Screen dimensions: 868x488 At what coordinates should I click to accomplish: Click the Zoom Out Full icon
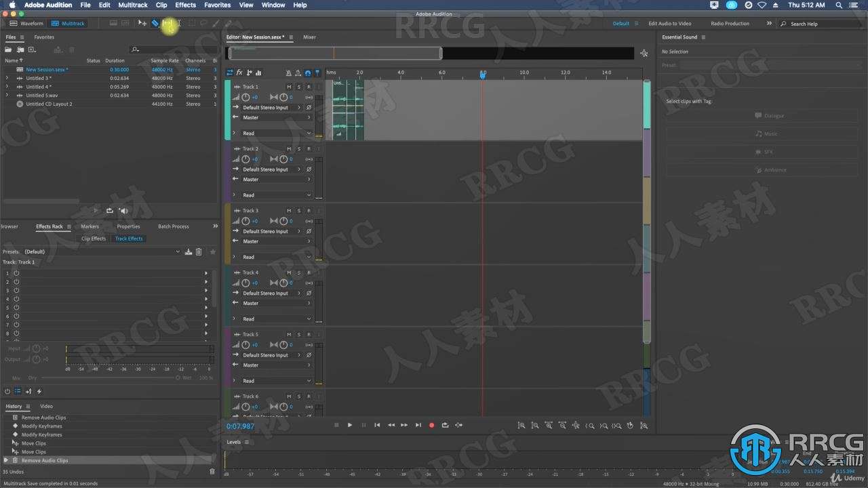click(576, 426)
